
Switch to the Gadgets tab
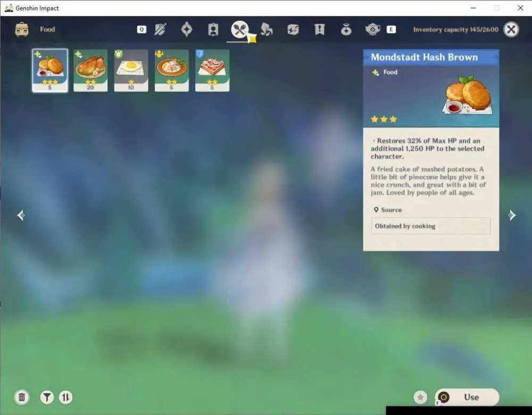point(293,29)
